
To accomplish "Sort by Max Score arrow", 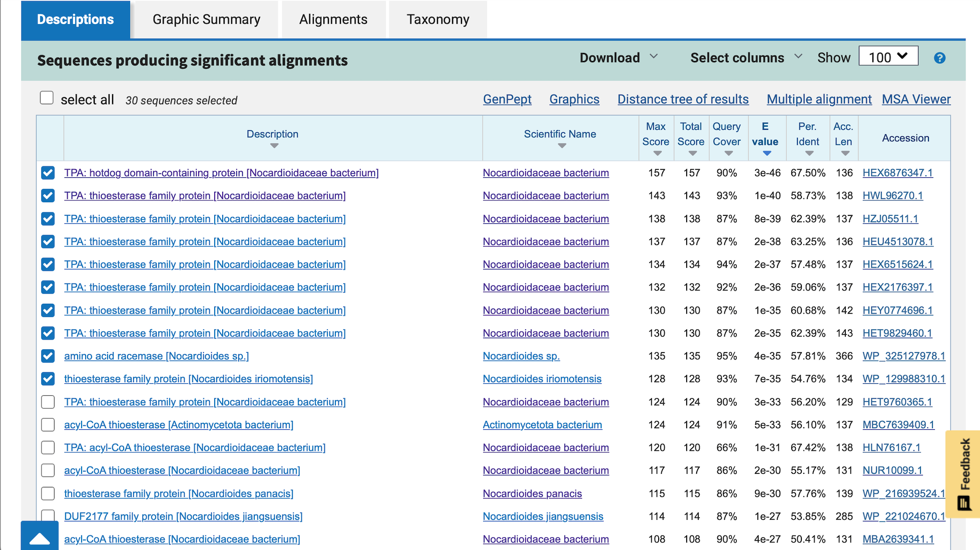I will tap(657, 153).
